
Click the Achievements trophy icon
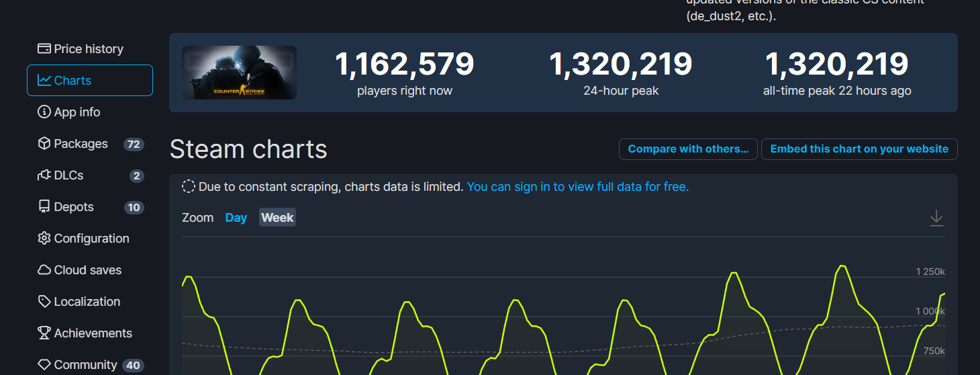(44, 333)
